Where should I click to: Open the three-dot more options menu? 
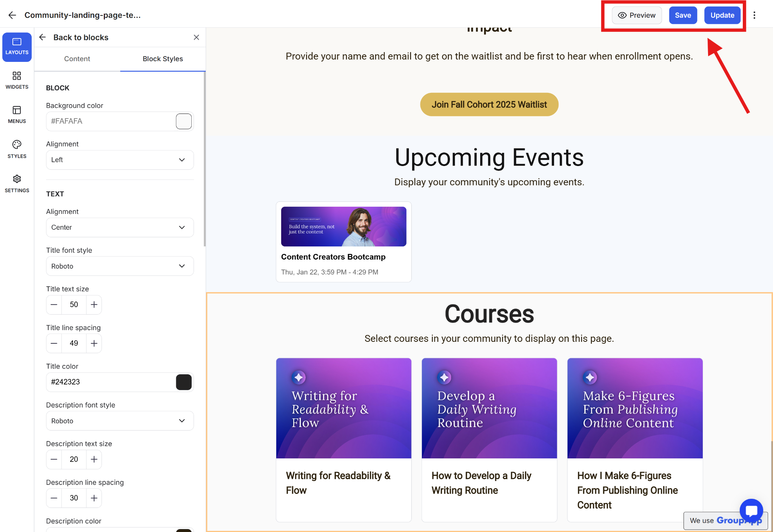click(x=754, y=15)
